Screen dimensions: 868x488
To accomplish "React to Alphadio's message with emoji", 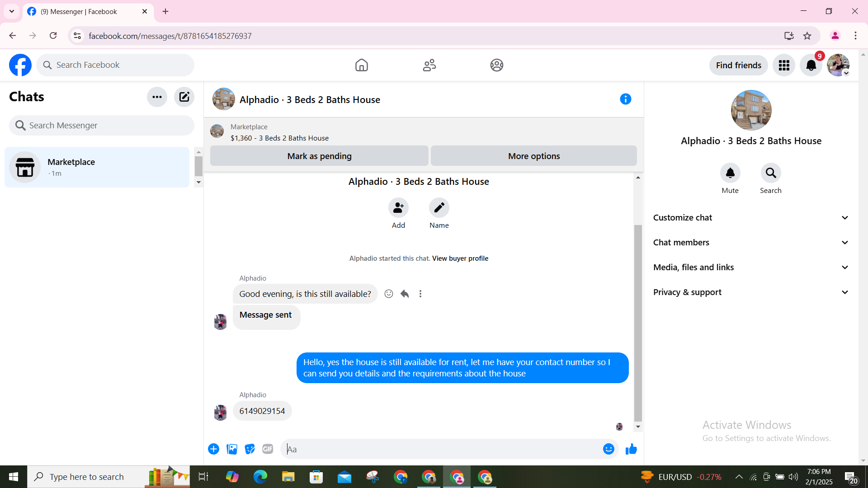I will coord(388,294).
